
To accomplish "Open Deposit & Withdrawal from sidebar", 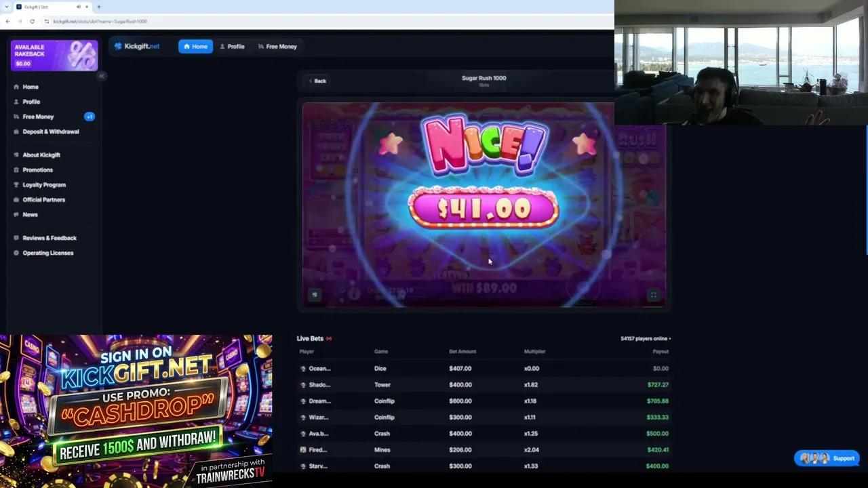I will (51, 131).
